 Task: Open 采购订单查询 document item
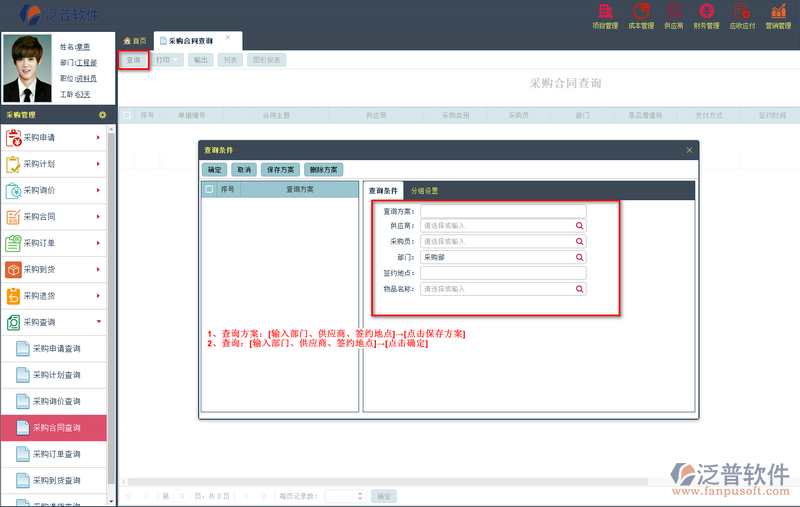(54, 454)
